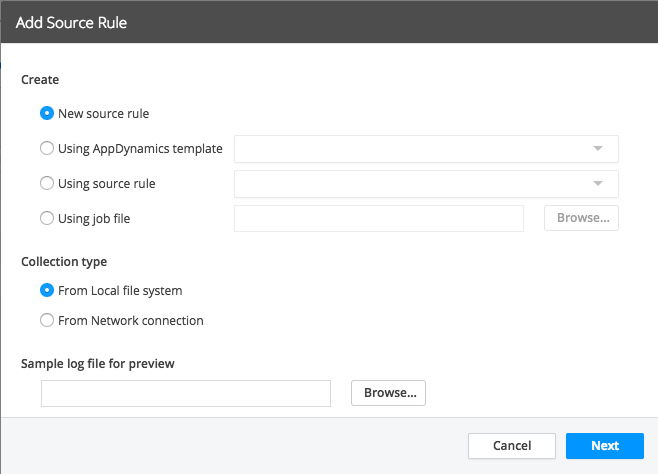Click the Browse button for job file
The image size is (658, 474).
coord(581,218)
